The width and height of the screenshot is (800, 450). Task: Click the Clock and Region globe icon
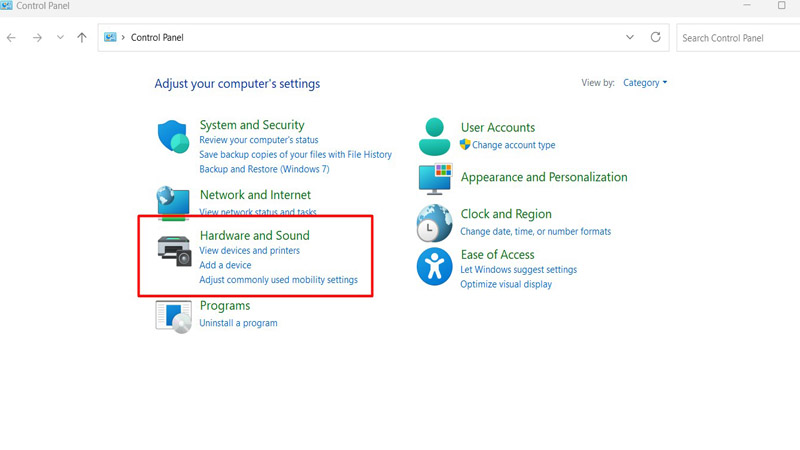click(x=435, y=223)
